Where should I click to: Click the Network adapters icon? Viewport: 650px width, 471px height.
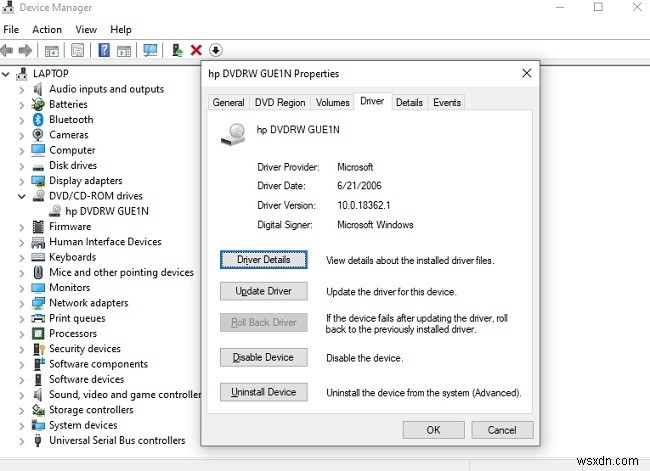pyautogui.click(x=38, y=303)
